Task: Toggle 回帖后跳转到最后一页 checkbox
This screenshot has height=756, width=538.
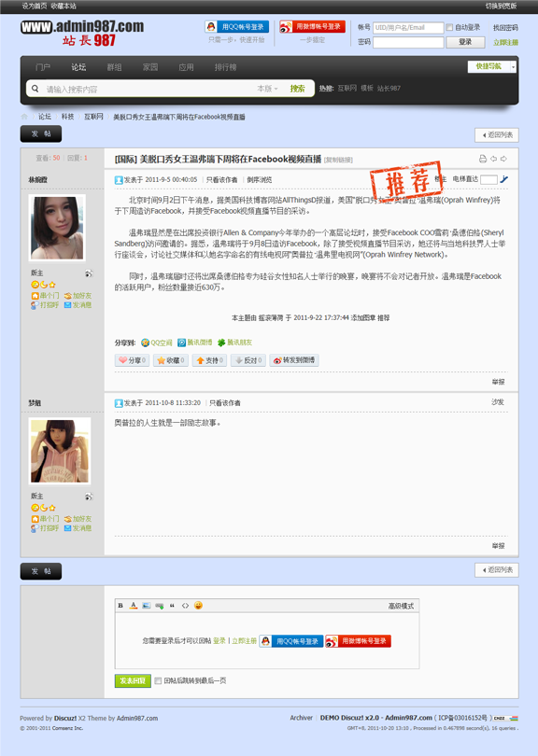Action: pyautogui.click(x=158, y=680)
